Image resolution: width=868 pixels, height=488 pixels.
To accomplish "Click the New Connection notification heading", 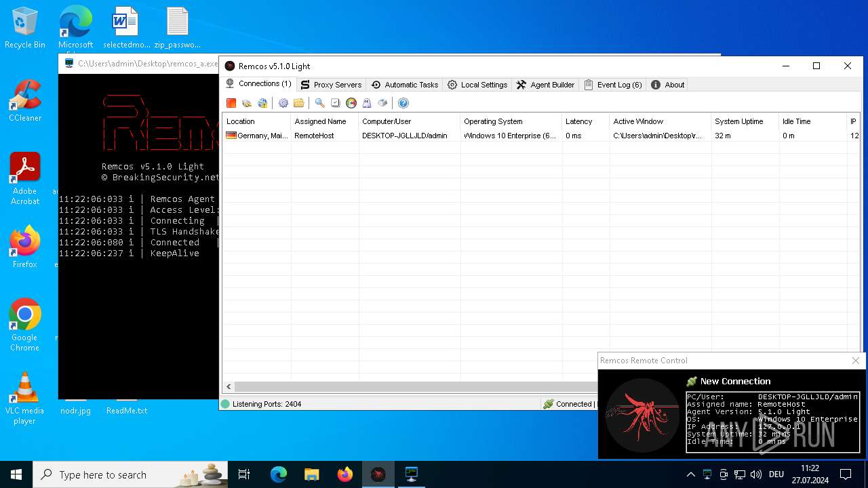I will pyautogui.click(x=735, y=381).
